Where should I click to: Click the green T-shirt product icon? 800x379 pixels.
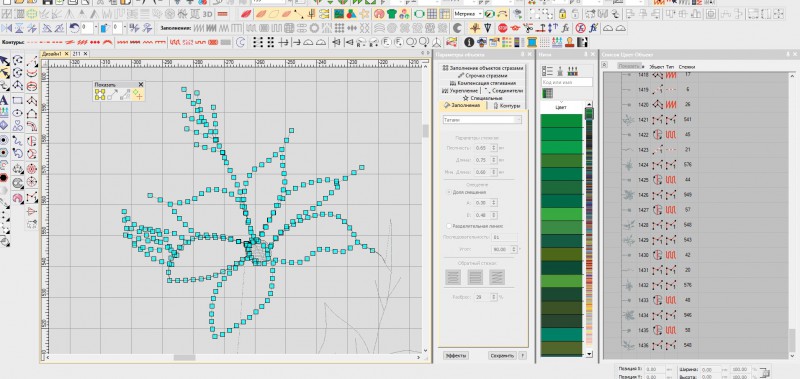pos(393,14)
